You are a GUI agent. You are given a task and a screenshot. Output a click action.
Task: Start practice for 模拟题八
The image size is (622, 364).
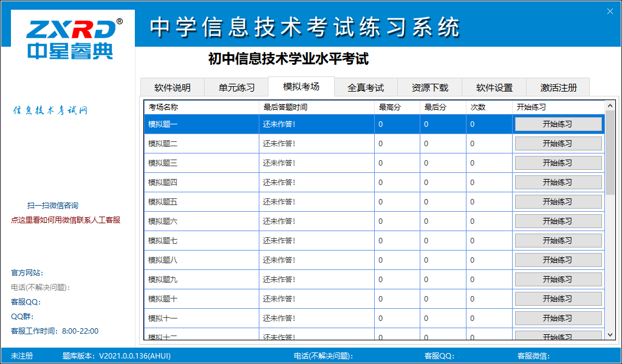[x=558, y=259]
